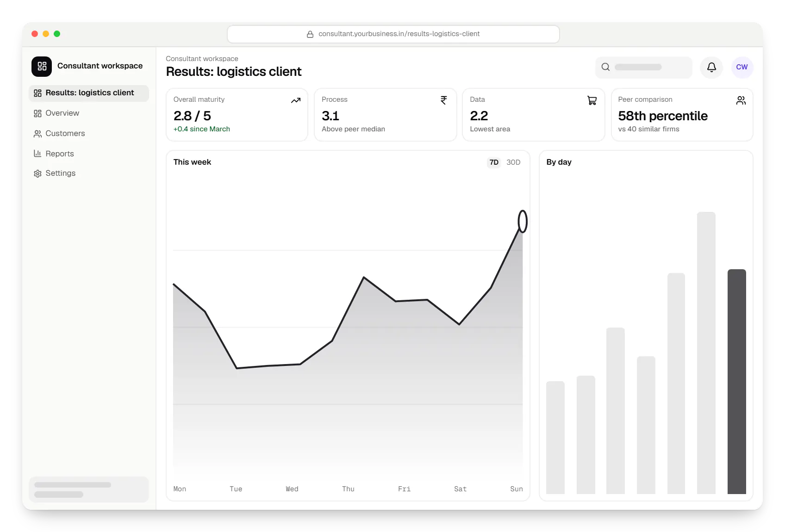Click "vs 40 similar firms" text
This screenshot has height=532, width=785.
(648, 130)
